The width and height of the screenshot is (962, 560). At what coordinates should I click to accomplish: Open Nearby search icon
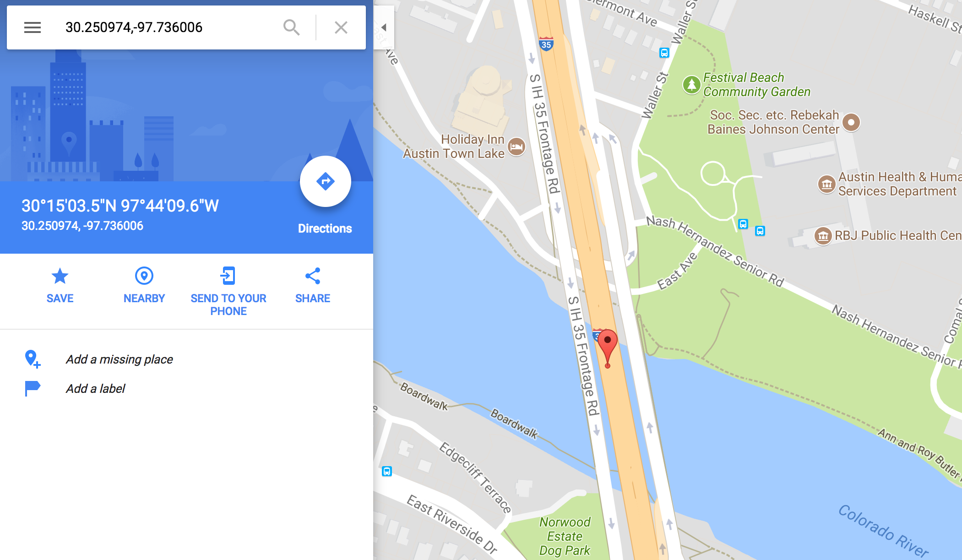pos(144,276)
